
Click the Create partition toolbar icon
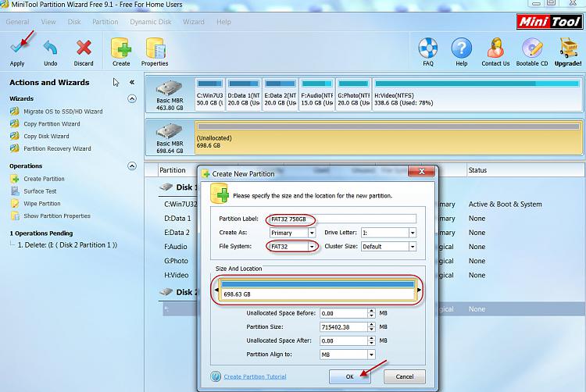[x=121, y=48]
